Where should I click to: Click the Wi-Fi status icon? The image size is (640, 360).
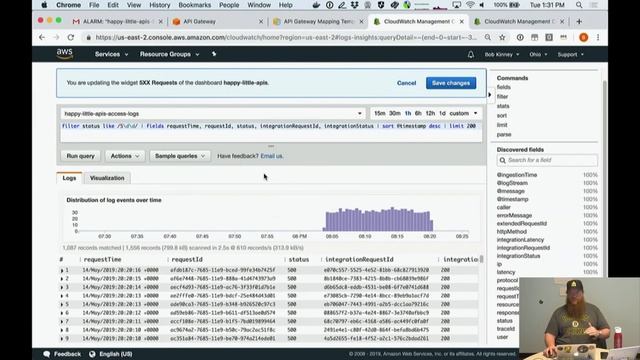(470, 5)
